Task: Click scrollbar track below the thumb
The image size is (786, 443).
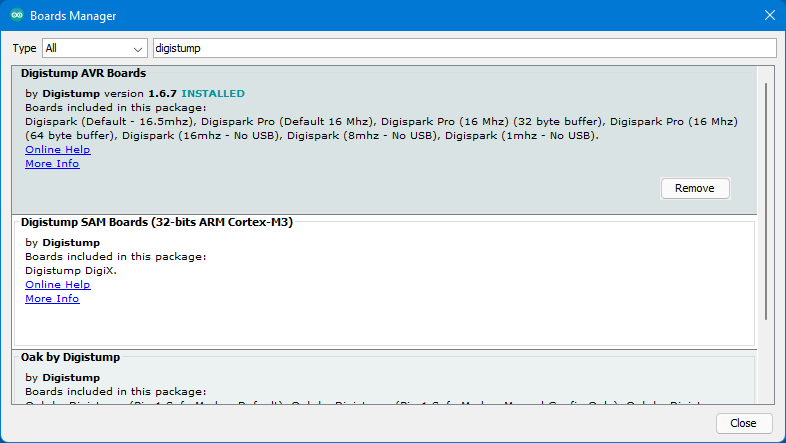Action: (x=766, y=361)
